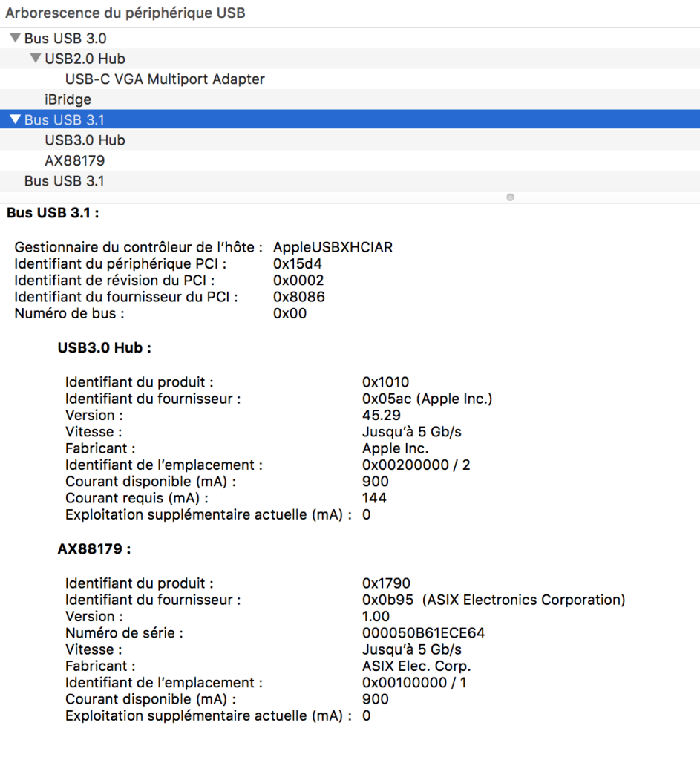Click the PCI device identifier 0x15d4
700x760 pixels.
click(298, 264)
